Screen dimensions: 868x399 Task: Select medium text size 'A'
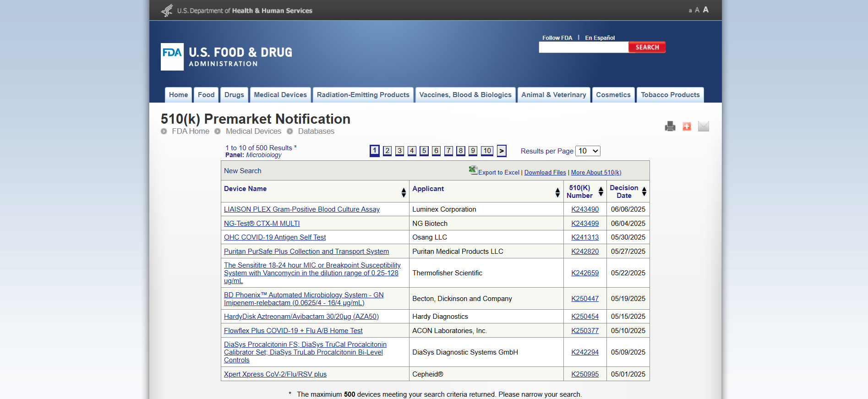pyautogui.click(x=697, y=10)
